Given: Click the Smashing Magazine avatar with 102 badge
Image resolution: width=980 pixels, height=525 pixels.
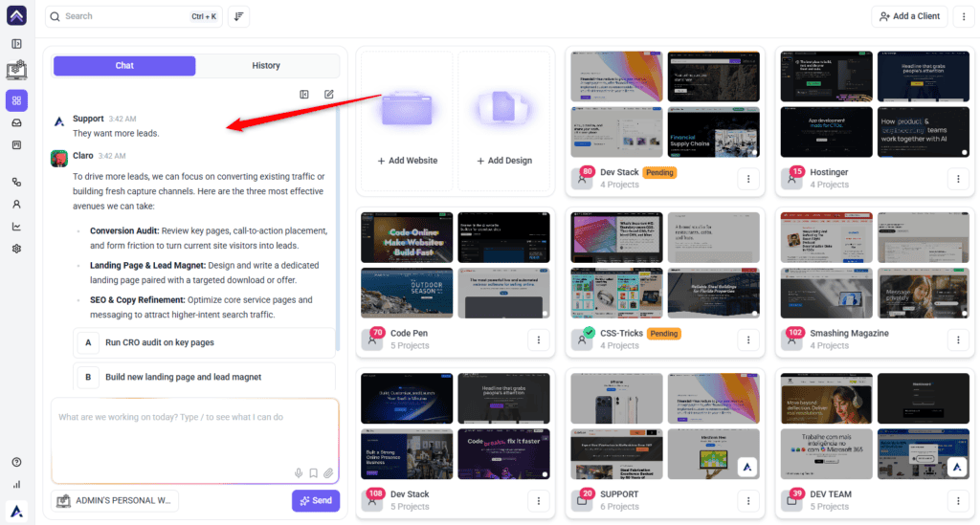Looking at the screenshot, I should pos(791,339).
